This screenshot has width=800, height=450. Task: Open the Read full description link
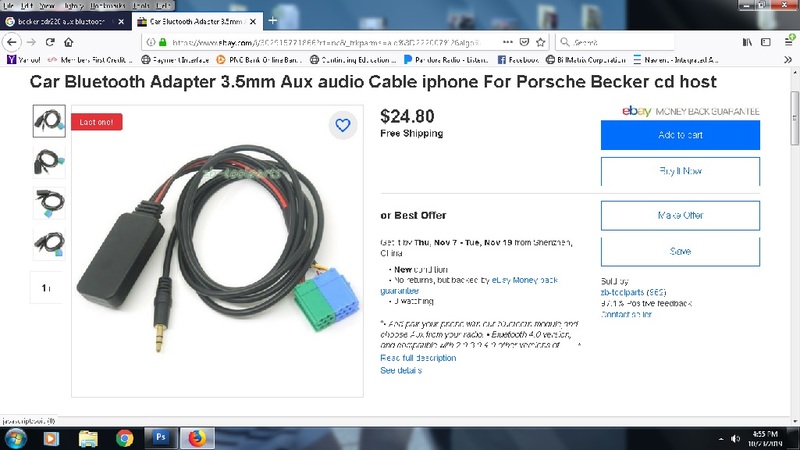(418, 358)
